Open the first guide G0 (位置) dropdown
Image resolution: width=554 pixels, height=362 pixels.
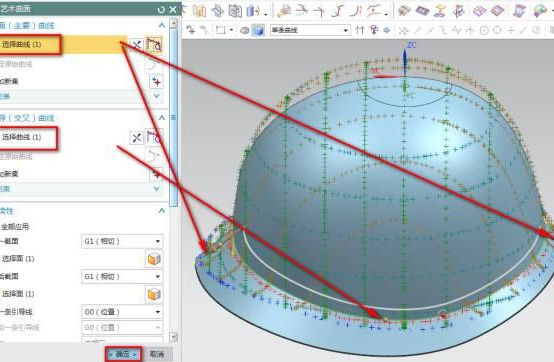pos(122,312)
